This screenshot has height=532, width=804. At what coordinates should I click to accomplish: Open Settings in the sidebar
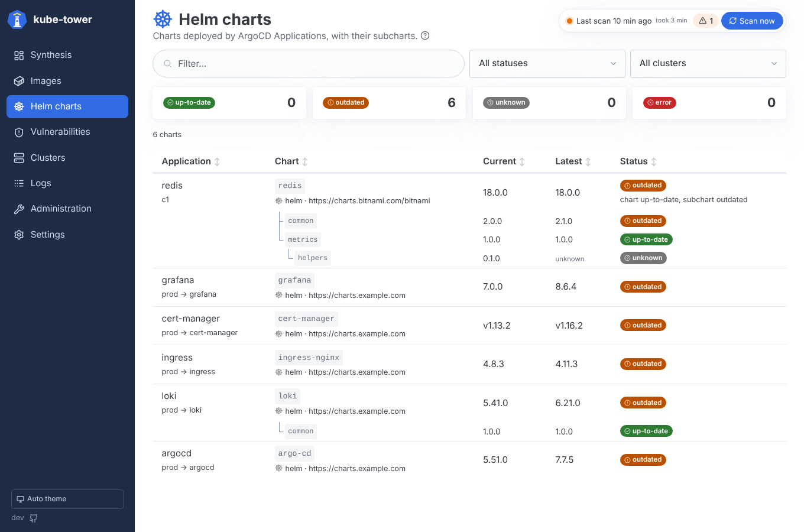67,235
